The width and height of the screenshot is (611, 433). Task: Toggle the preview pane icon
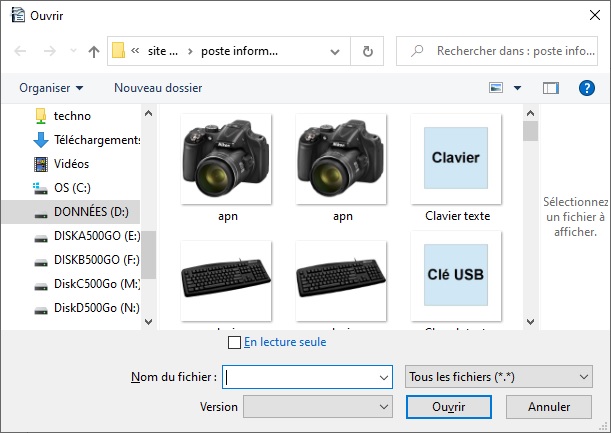pyautogui.click(x=550, y=88)
